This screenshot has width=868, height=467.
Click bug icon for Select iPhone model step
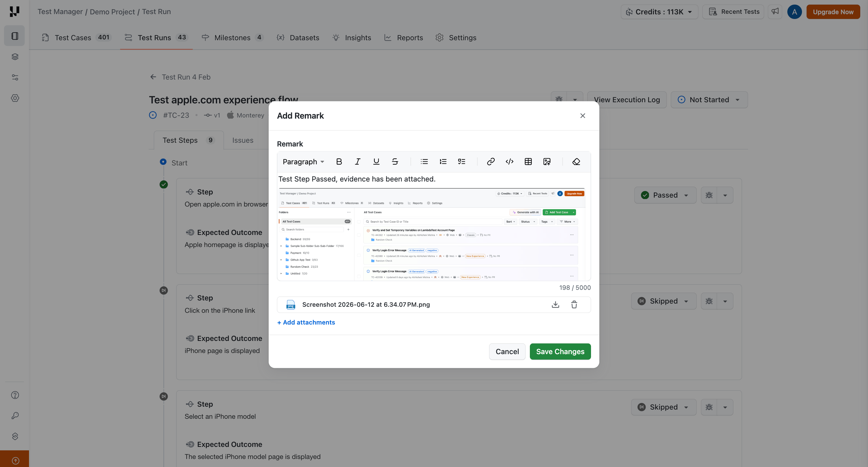click(709, 407)
